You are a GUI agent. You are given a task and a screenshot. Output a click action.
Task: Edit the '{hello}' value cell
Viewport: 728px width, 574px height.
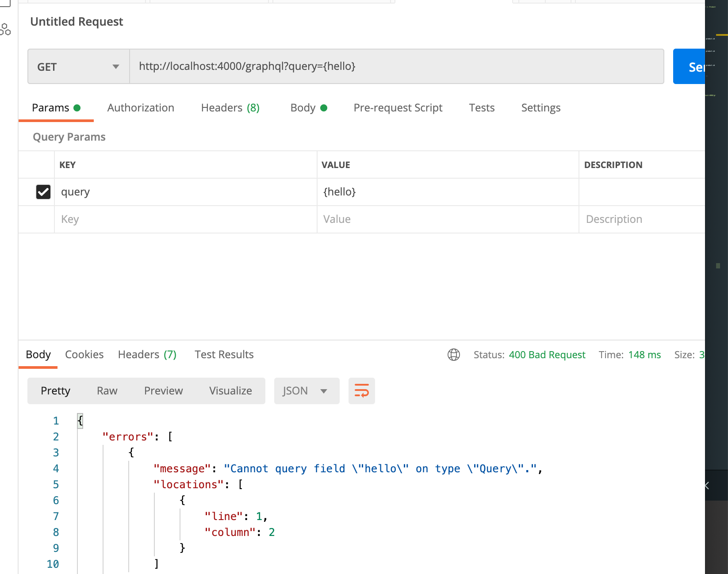(448, 192)
